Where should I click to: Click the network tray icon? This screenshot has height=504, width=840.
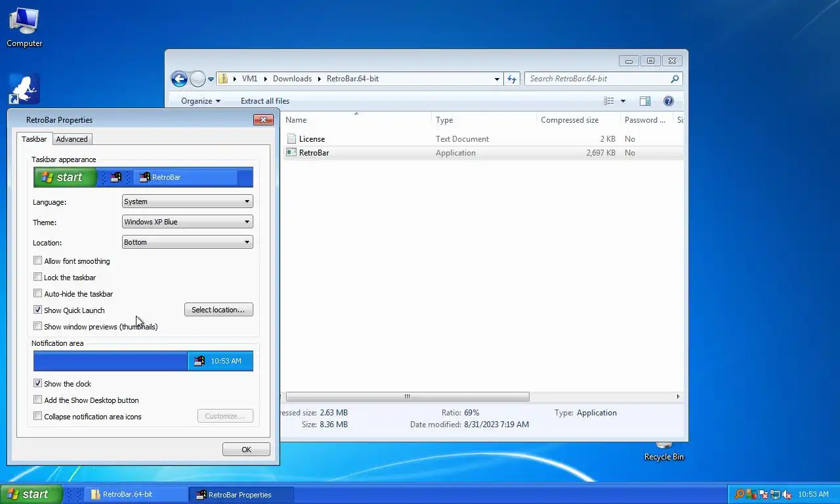[775, 494]
